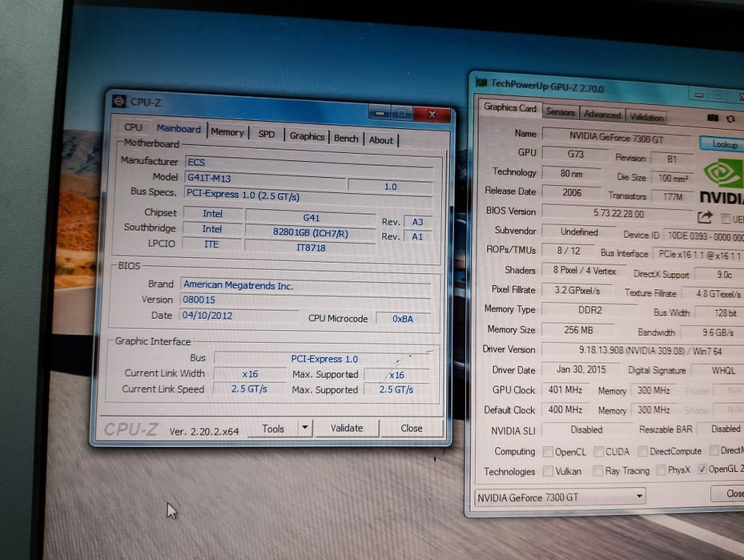Click the Chipset model value G41
The width and height of the screenshot is (744, 560).
(311, 217)
